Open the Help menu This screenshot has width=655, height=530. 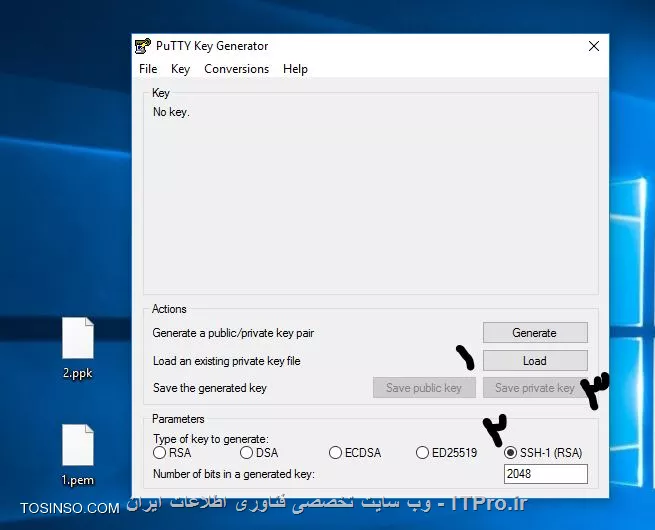[x=295, y=68]
